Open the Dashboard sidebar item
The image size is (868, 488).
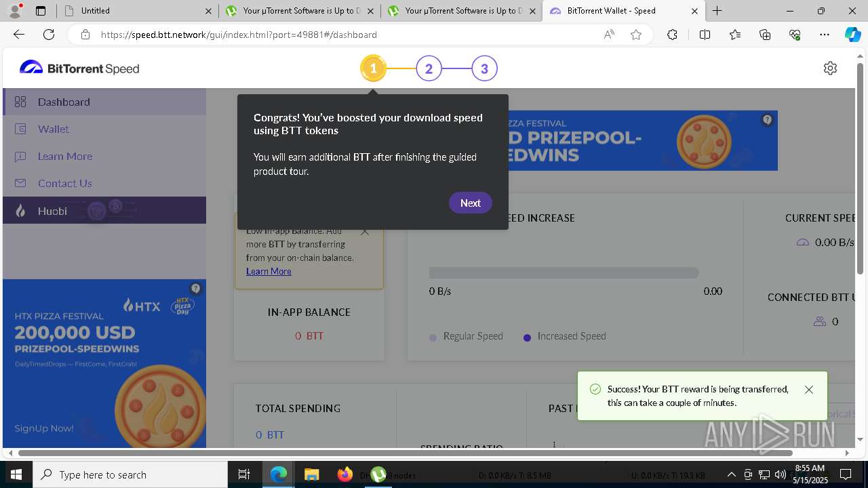pyautogui.click(x=104, y=102)
